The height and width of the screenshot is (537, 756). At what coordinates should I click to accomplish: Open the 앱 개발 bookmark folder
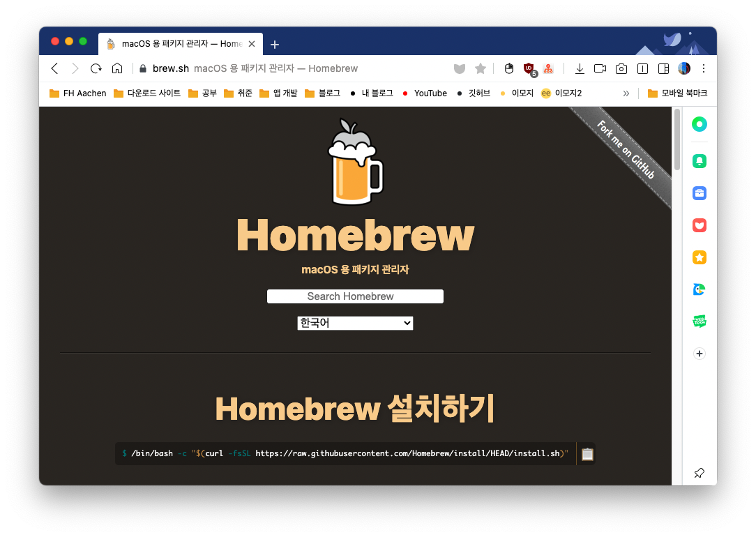coord(279,93)
